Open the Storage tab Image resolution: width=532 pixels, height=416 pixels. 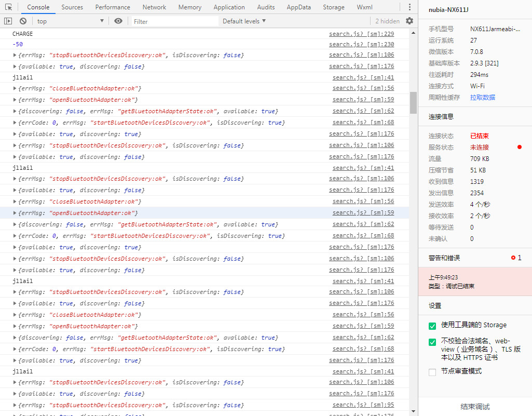coord(334,7)
